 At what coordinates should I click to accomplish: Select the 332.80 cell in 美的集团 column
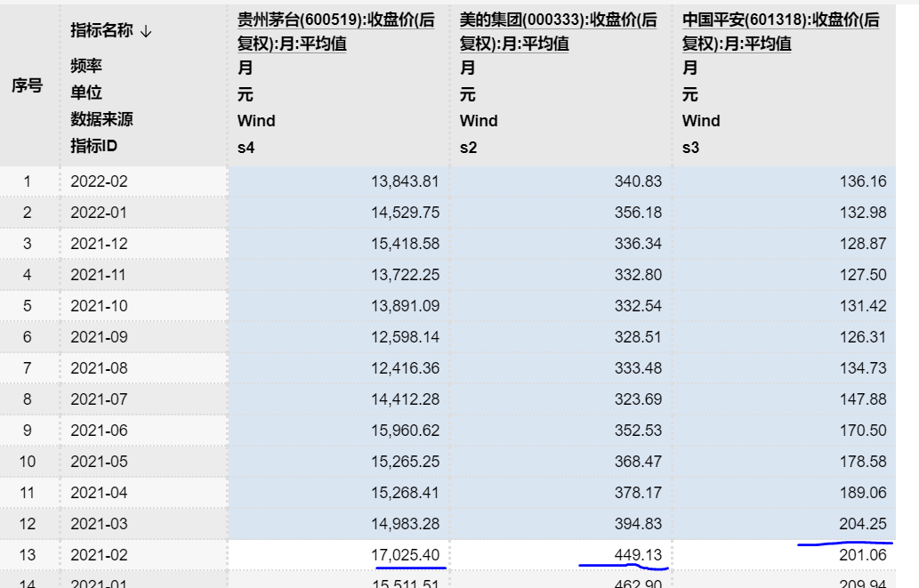(x=638, y=275)
